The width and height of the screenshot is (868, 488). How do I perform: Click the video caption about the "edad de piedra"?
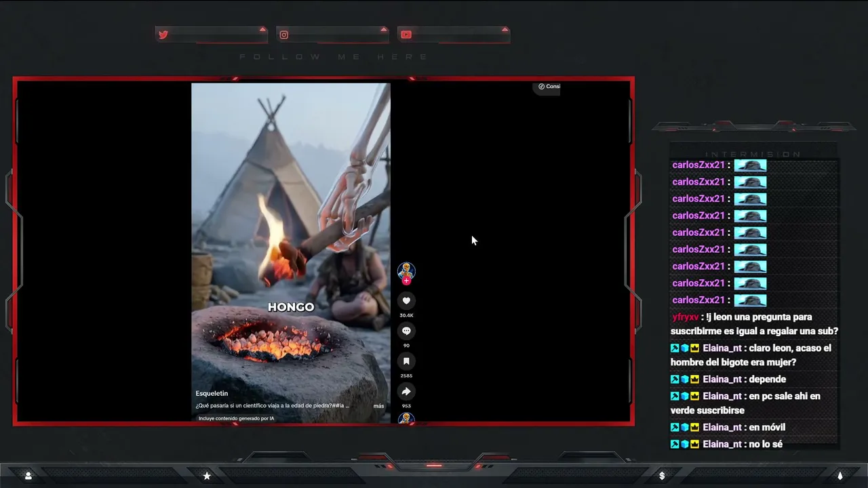pyautogui.click(x=273, y=406)
